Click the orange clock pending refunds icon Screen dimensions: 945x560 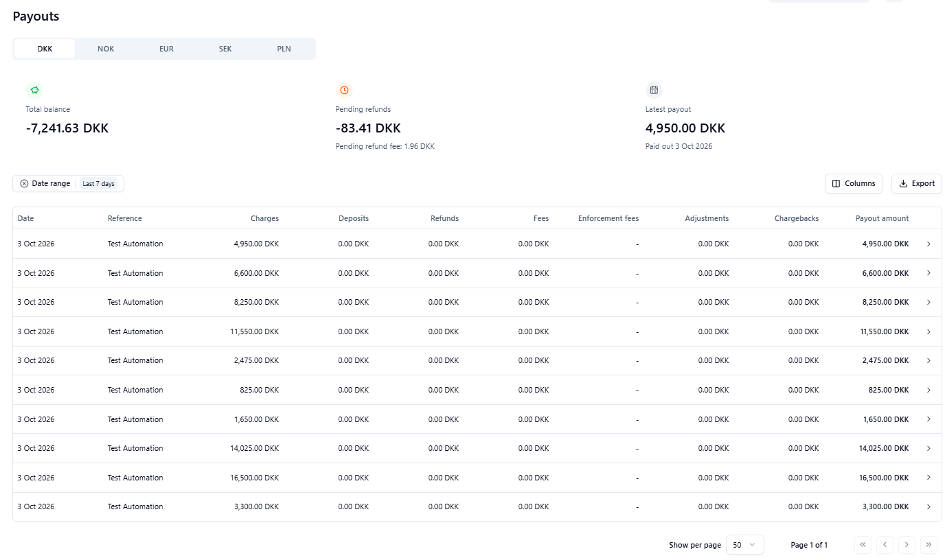(x=344, y=90)
